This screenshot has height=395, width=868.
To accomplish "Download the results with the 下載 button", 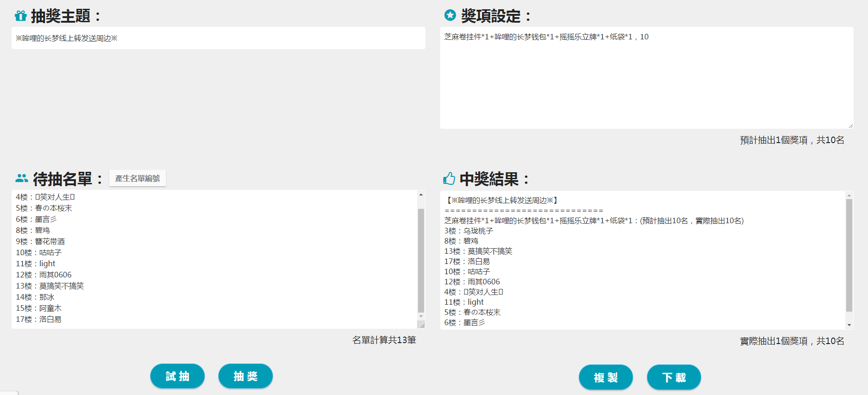I will click(674, 377).
